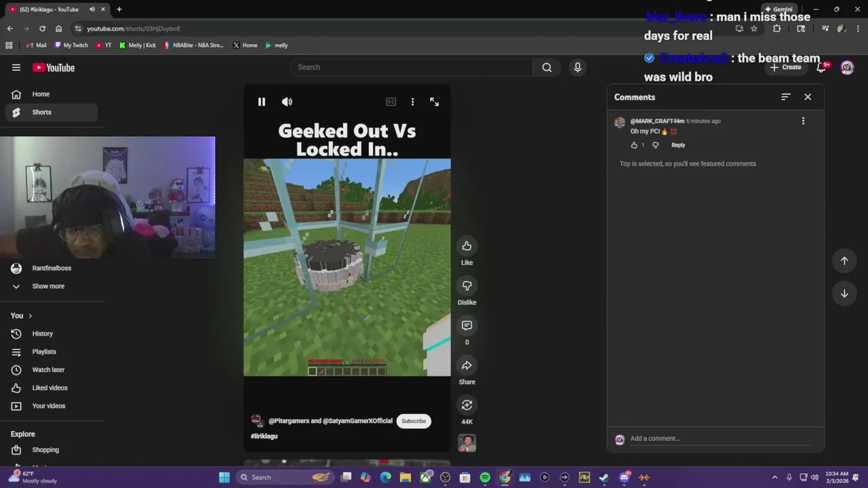Open Liked videos in the sidebar
868x488 pixels.
coord(52,388)
